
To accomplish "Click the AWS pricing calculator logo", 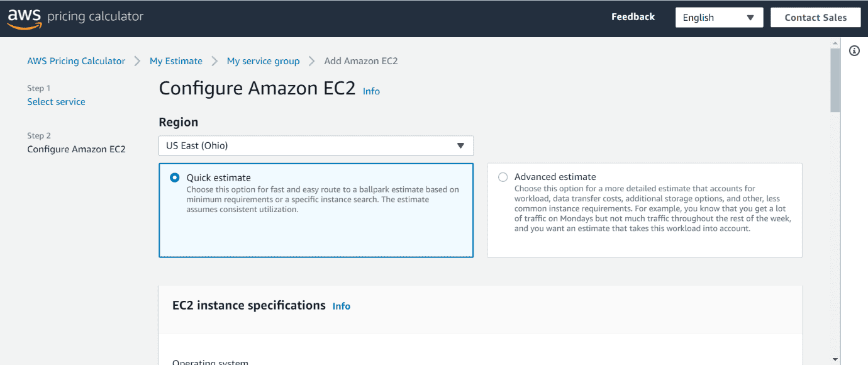I will pyautogui.click(x=75, y=18).
